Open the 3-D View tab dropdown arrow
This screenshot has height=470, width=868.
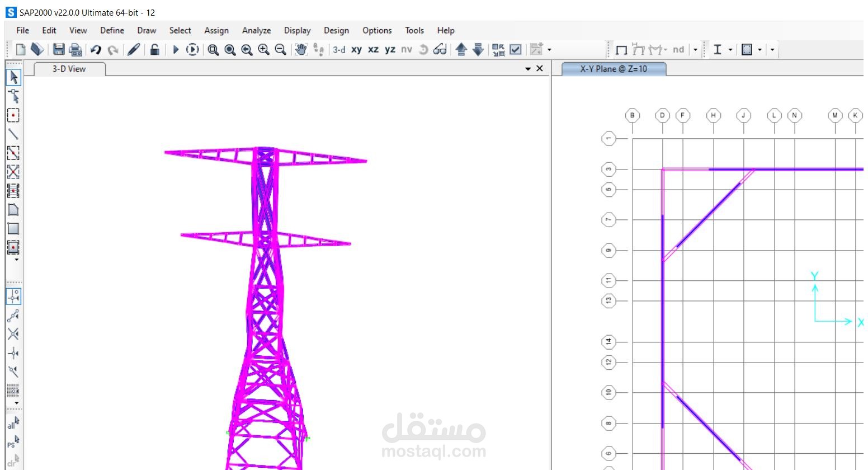528,68
